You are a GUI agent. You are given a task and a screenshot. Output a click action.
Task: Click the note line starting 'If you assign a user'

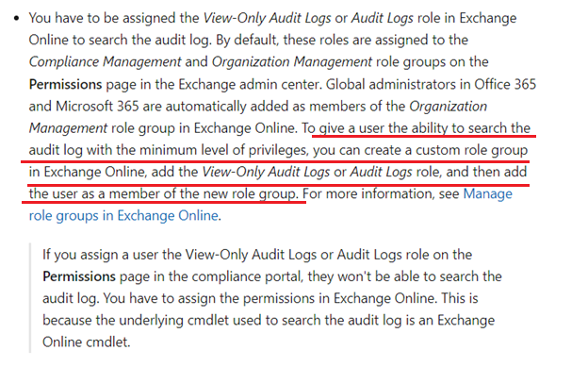point(257,255)
